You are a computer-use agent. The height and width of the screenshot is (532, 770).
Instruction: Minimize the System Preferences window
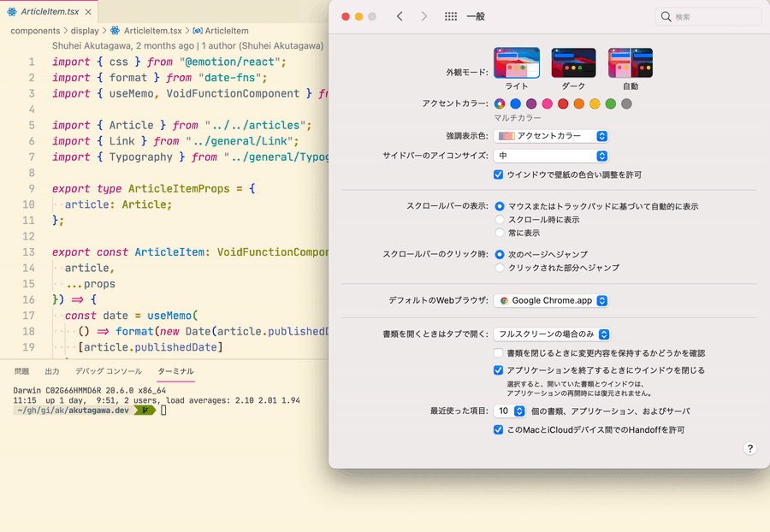[359, 17]
